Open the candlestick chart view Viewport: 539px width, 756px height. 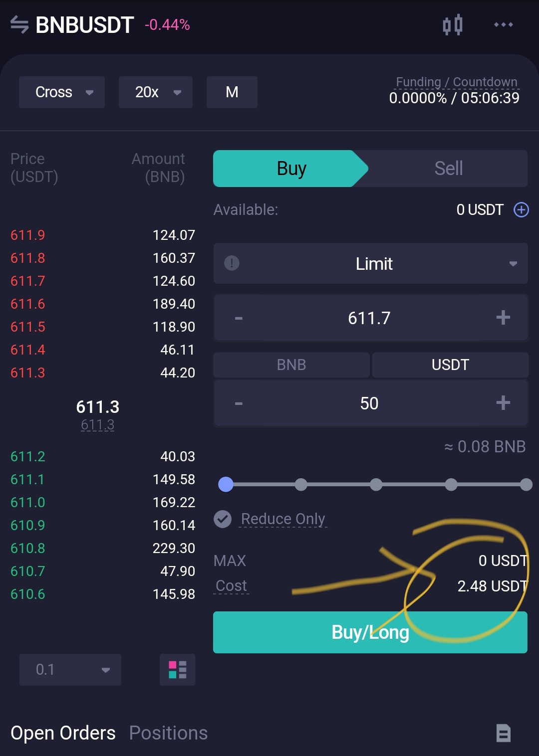point(452,25)
